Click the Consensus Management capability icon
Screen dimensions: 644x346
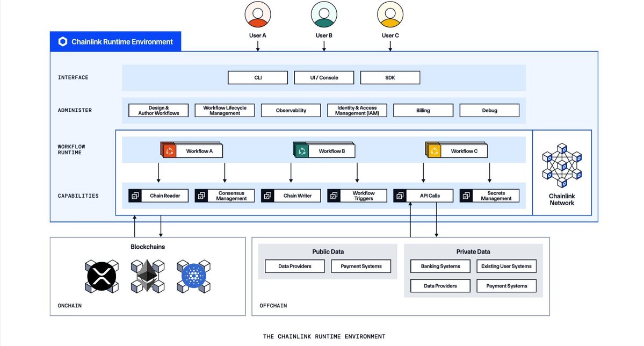click(201, 196)
